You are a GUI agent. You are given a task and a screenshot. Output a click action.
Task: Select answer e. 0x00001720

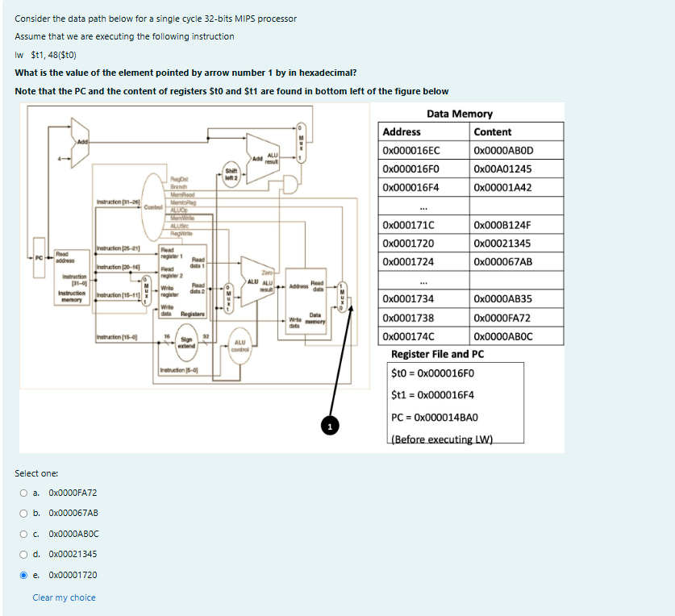(x=24, y=575)
